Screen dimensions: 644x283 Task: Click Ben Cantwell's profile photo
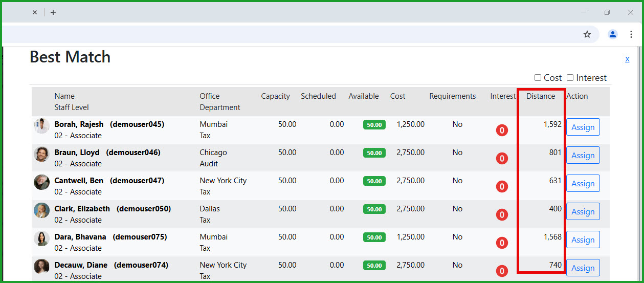tap(41, 182)
